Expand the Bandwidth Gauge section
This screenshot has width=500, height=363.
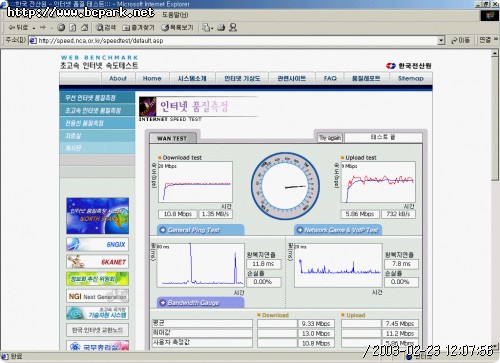click(x=200, y=303)
